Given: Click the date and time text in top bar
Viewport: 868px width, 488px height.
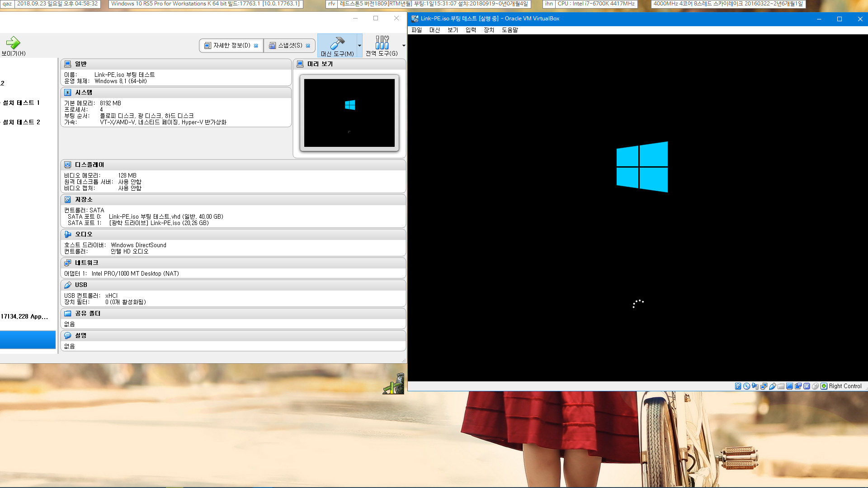Looking at the screenshot, I should pos(57,4).
